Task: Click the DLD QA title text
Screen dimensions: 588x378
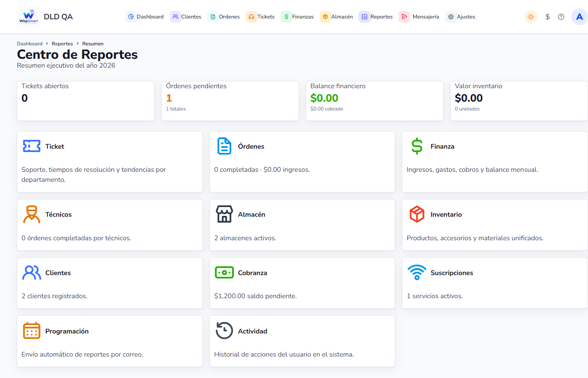Action: tap(58, 17)
